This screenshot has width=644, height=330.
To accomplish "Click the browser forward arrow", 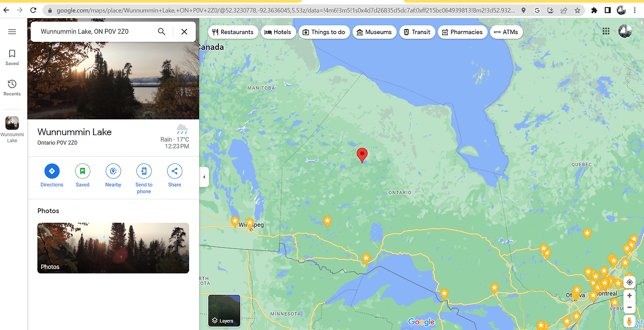I will (x=20, y=10).
